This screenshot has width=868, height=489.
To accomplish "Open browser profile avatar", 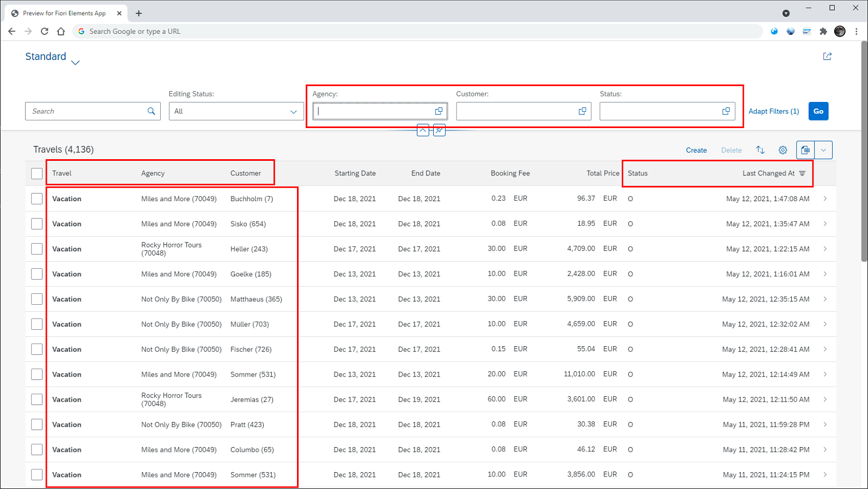I will (840, 31).
